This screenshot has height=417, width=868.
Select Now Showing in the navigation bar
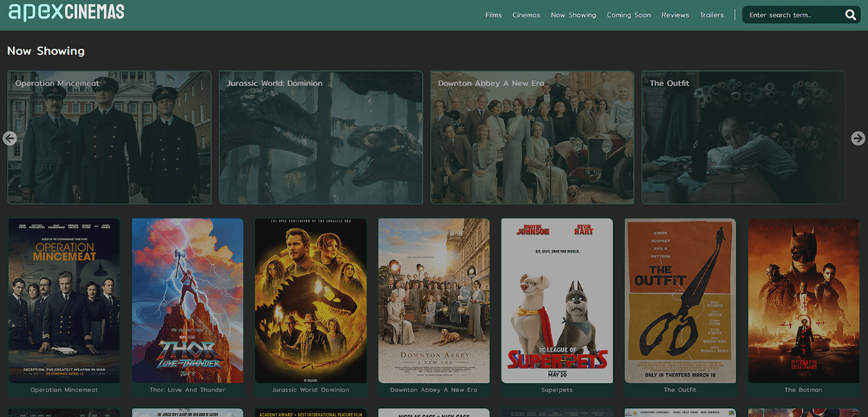574,15
